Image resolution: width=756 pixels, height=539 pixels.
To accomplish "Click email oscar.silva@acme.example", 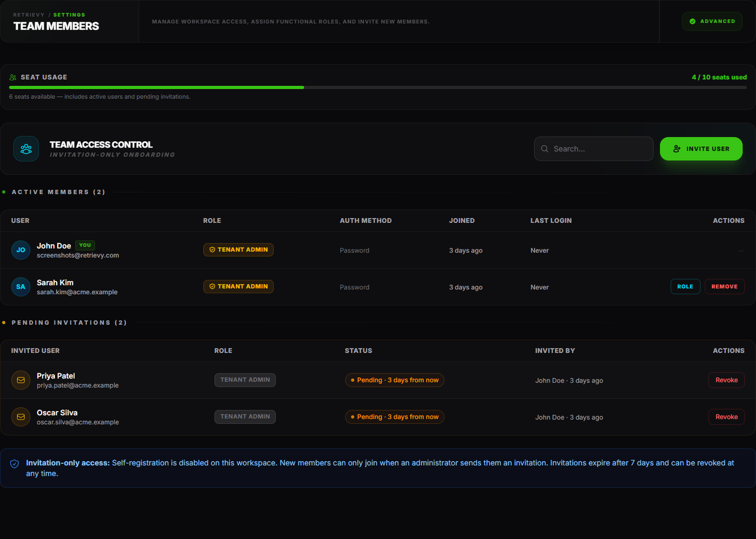I will tap(78, 422).
